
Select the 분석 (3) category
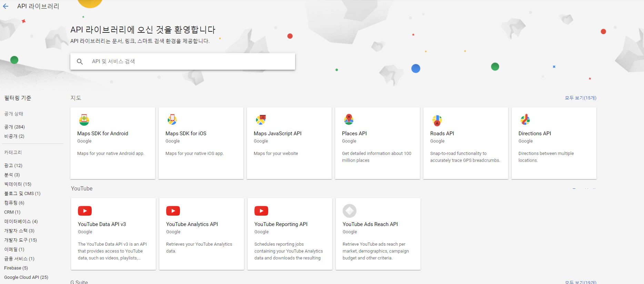[x=12, y=175]
